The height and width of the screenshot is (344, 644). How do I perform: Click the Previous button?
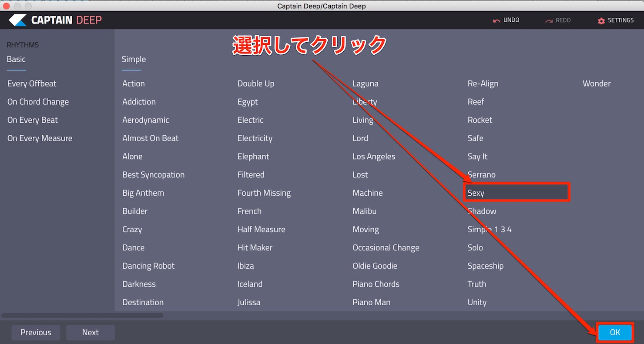36,333
